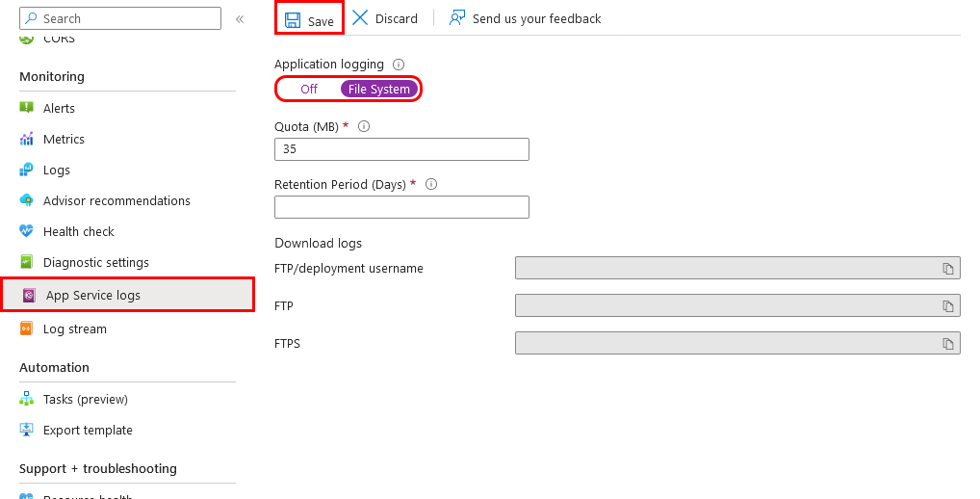Open App Service logs menu item
Image resolution: width=980 pixels, height=499 pixels.
tap(127, 295)
